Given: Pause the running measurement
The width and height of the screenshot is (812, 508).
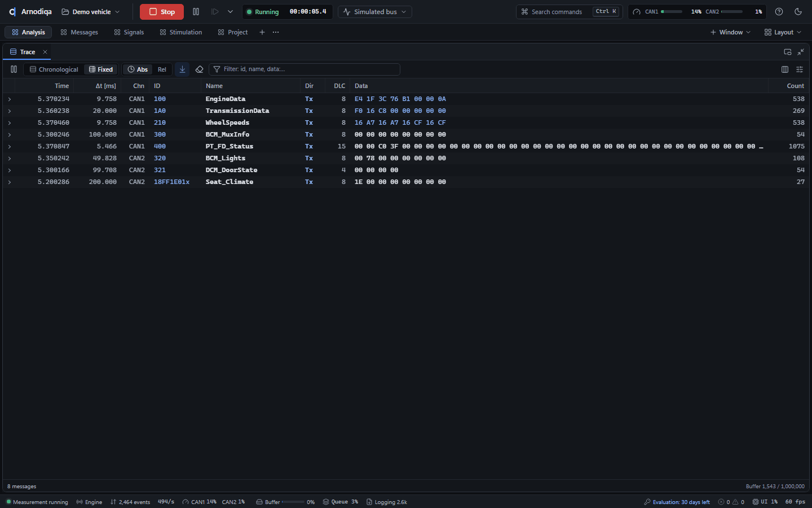Looking at the screenshot, I should (196, 12).
